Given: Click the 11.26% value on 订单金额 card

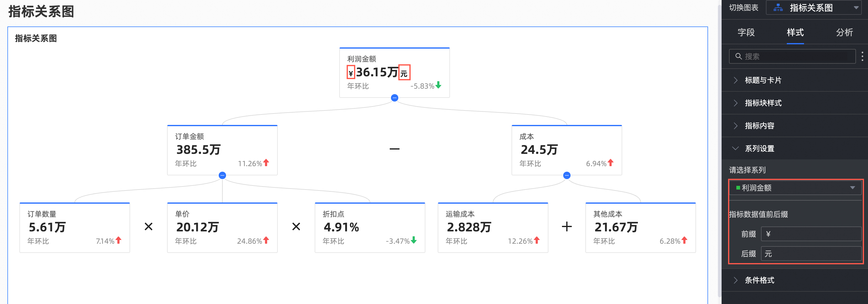Looking at the screenshot, I should (x=250, y=163).
